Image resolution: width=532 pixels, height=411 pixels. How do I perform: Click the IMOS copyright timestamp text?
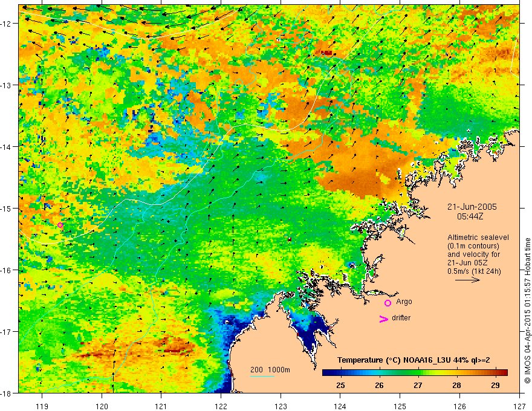click(528, 310)
